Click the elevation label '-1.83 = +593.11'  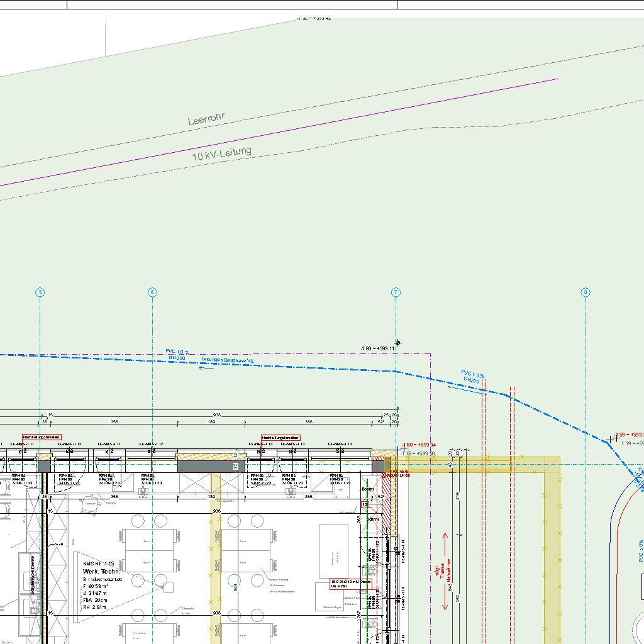[x=377, y=348]
